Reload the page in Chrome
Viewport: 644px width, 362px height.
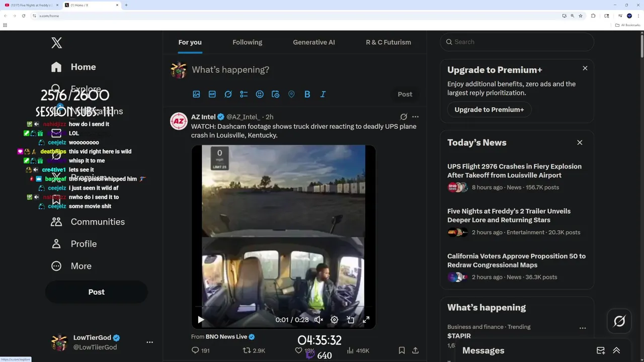coord(24,16)
